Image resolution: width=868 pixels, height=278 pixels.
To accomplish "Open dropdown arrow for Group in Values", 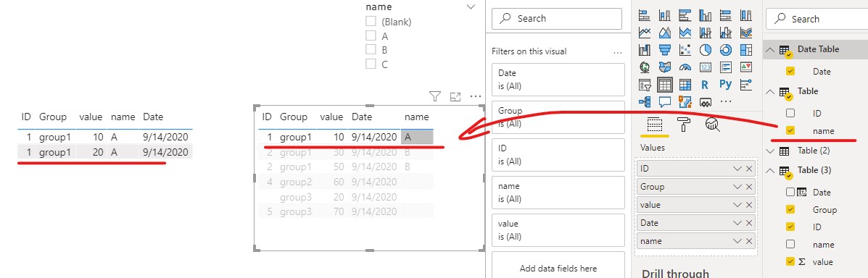I will coord(737,187).
